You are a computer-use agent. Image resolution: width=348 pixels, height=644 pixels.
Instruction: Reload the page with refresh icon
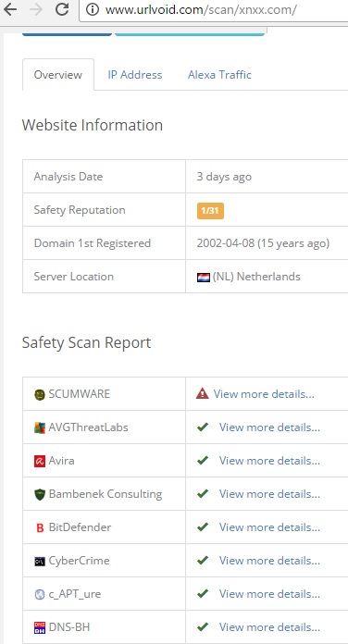tap(62, 9)
